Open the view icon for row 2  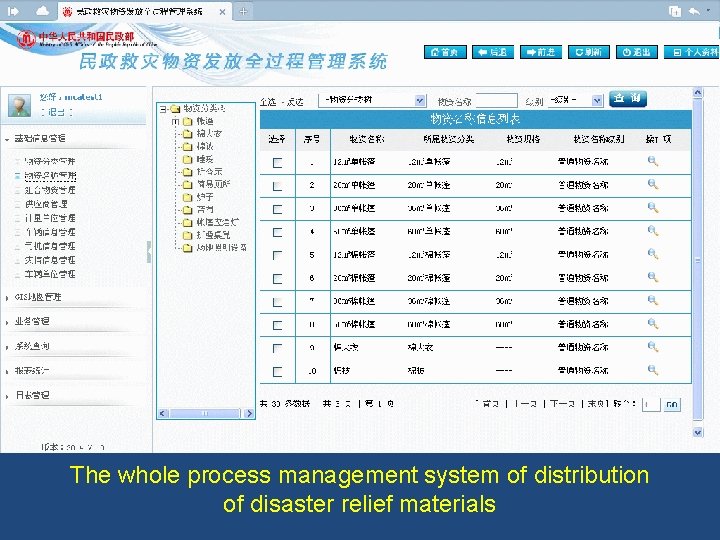652,184
